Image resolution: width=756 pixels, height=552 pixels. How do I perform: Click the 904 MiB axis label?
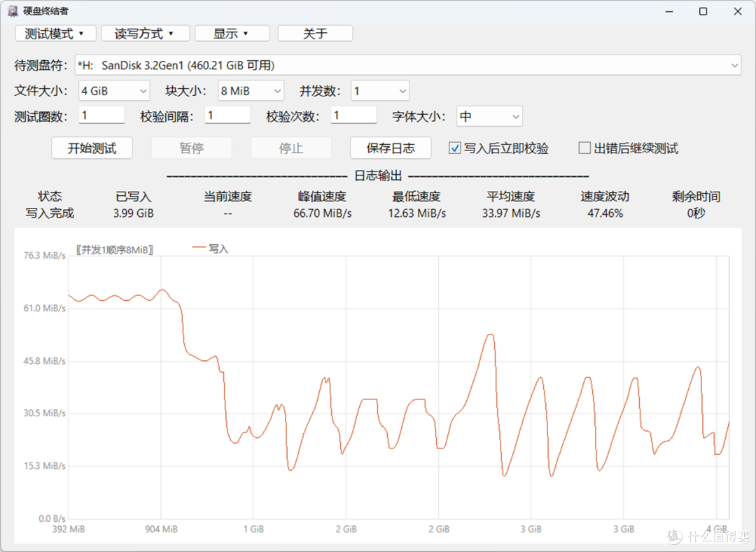[x=161, y=530]
